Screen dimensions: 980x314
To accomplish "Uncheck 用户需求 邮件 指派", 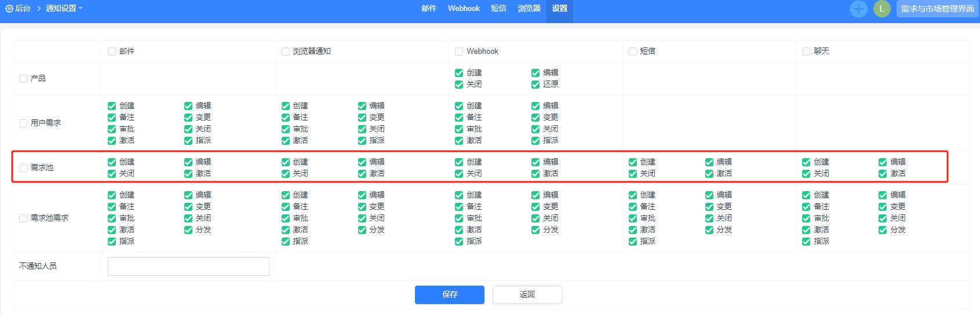I will tap(188, 141).
